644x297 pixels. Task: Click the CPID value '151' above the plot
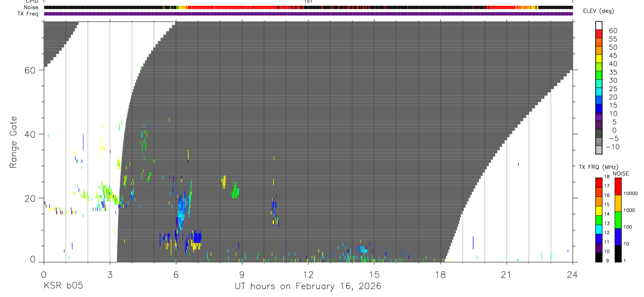coord(308,2)
